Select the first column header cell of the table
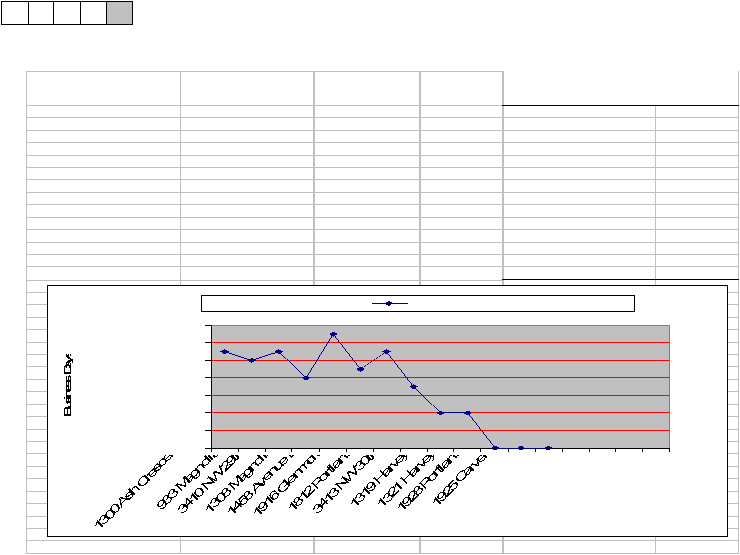 point(103,88)
